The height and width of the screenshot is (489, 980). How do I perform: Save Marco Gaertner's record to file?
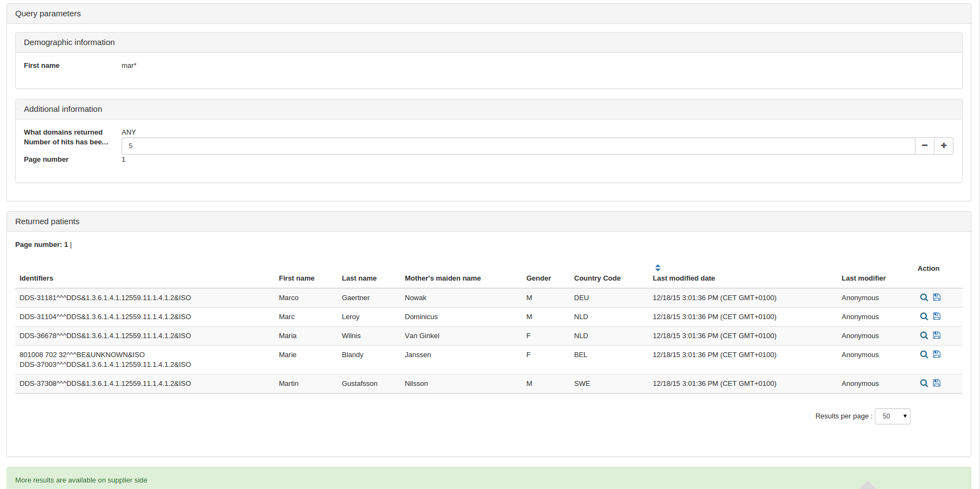937,297
